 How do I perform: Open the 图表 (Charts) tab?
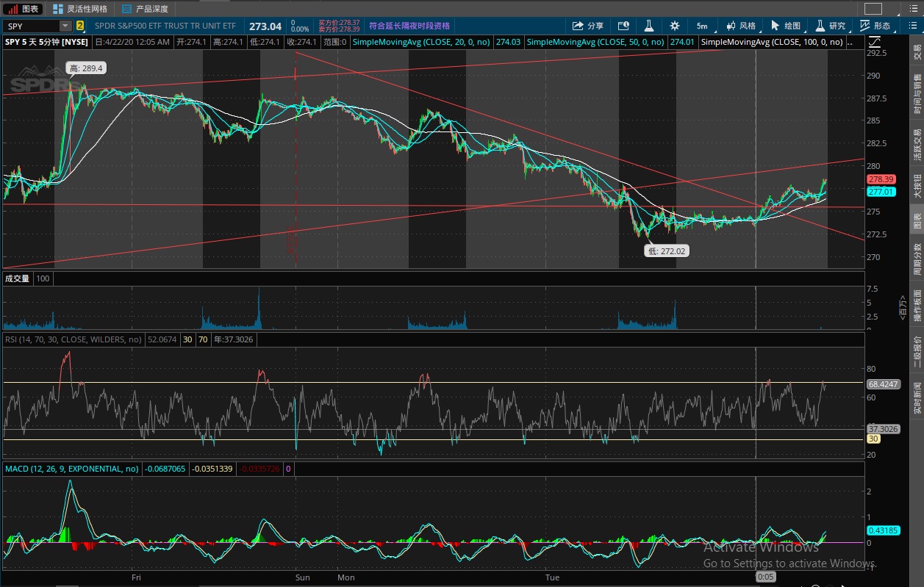pos(24,9)
